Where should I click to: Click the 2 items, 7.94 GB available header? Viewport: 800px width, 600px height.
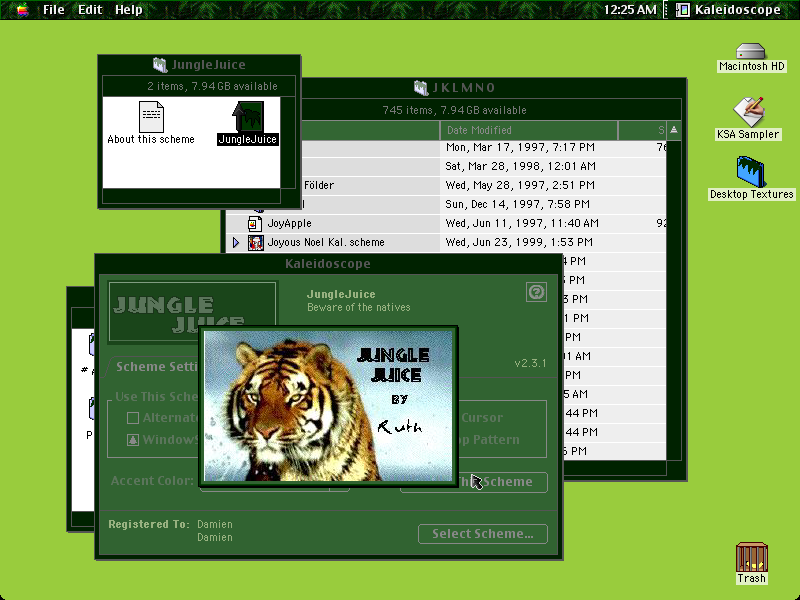pyautogui.click(x=212, y=86)
